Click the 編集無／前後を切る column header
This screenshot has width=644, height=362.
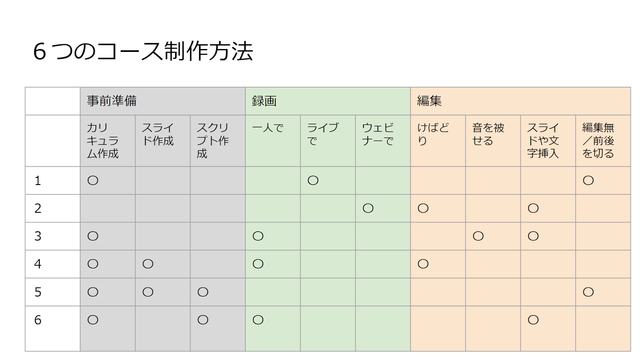[x=603, y=141]
